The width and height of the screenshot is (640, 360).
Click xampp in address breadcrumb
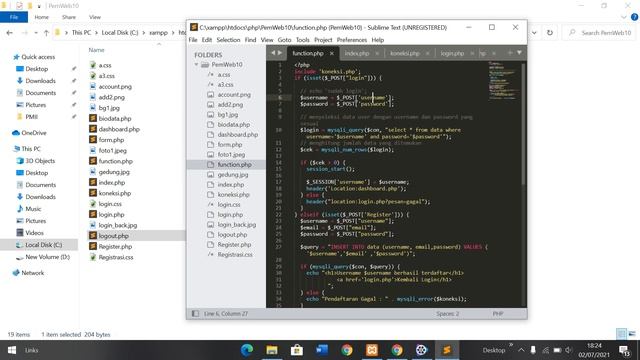click(158, 33)
